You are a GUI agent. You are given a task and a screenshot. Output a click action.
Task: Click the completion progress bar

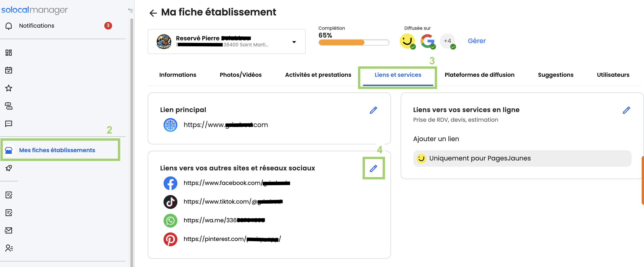(354, 42)
